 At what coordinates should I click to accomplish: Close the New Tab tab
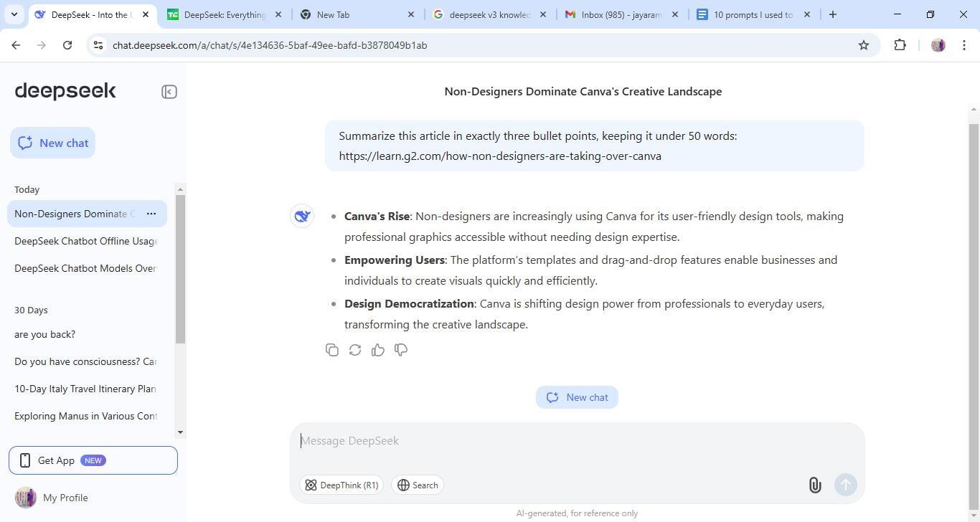point(411,14)
